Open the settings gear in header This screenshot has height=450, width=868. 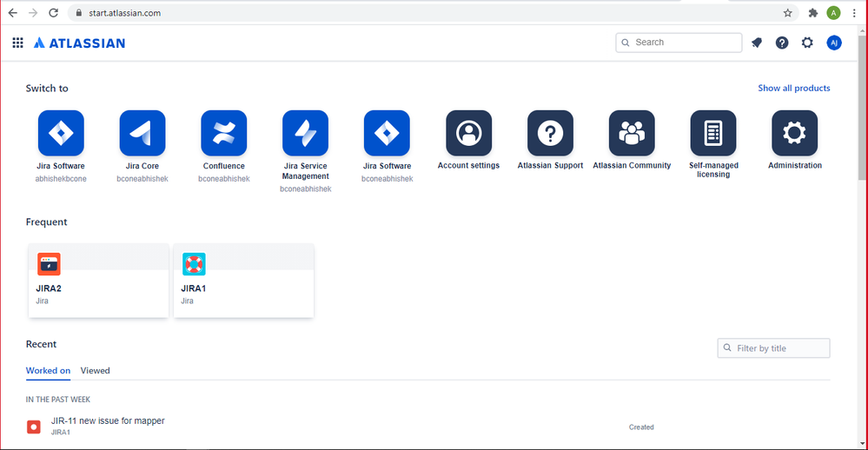coord(807,43)
